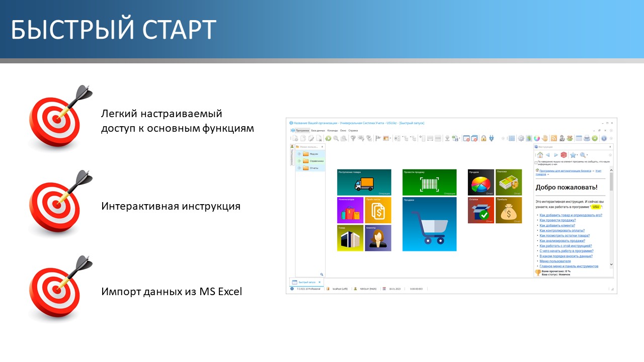Click the dice icon in the instruction panel

pyautogui.click(x=563, y=154)
